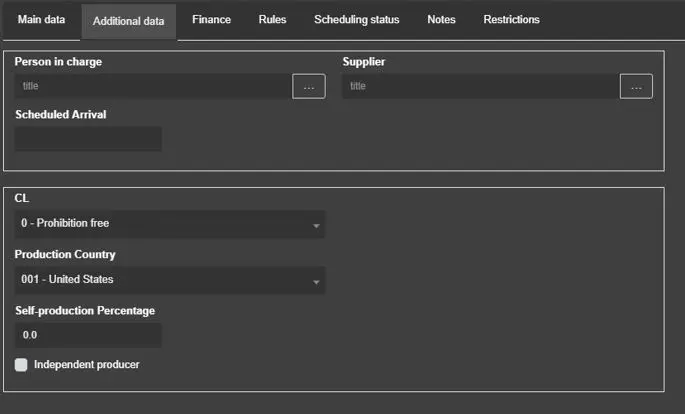Expand the Production Country dropdown list
This screenshot has width=685, height=414.
(x=160, y=280)
